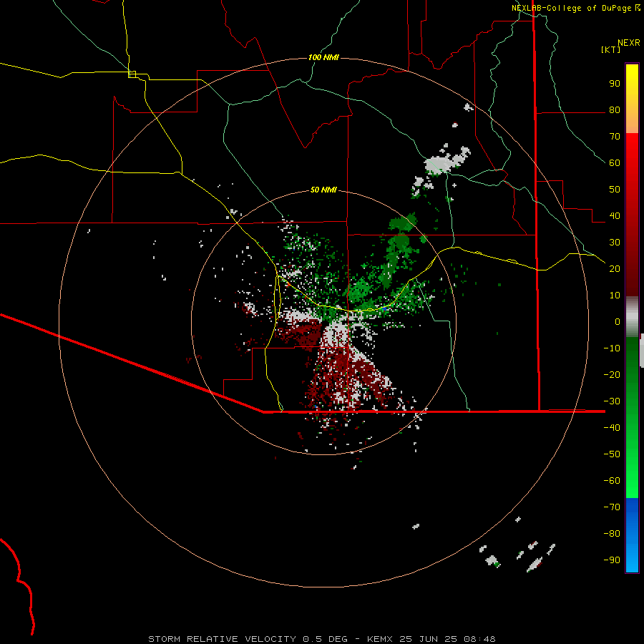Click the 50 NMI range ring label
Screen dimensions: 644x644
[323, 190]
